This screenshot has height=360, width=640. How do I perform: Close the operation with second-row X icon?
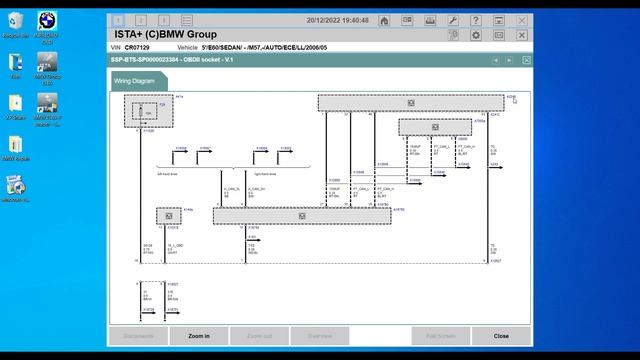pyautogui.click(x=522, y=35)
